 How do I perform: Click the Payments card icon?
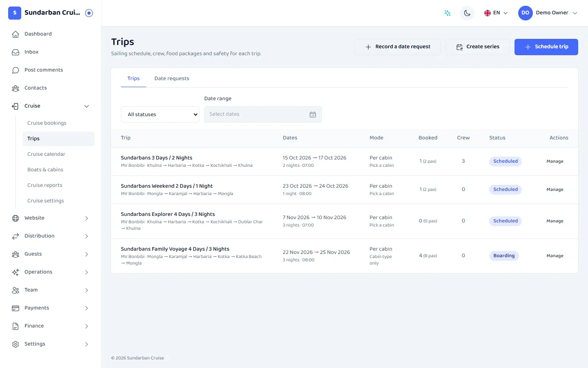16,308
